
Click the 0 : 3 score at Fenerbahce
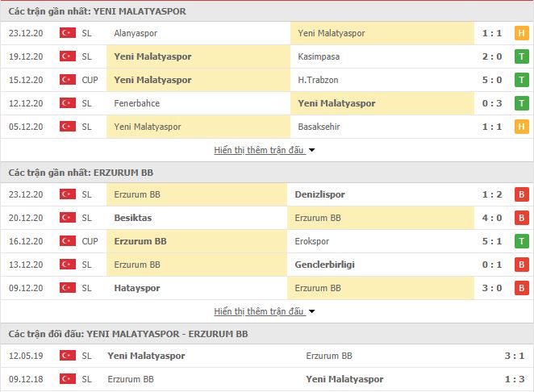492,103
